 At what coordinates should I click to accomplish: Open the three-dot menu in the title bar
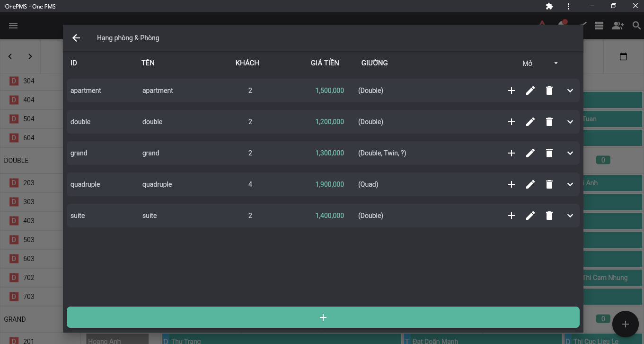pos(568,6)
